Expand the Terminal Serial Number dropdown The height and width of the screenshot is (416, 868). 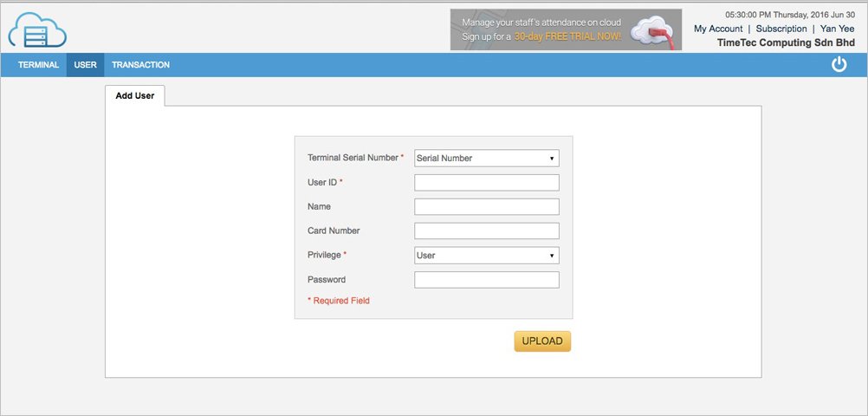487,158
